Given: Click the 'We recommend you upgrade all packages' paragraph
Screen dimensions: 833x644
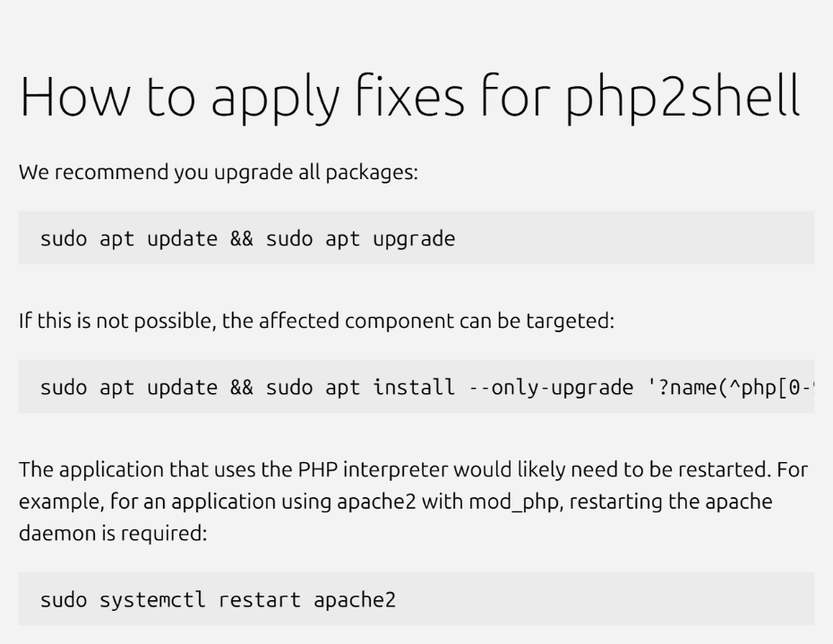Looking at the screenshot, I should point(219,173).
